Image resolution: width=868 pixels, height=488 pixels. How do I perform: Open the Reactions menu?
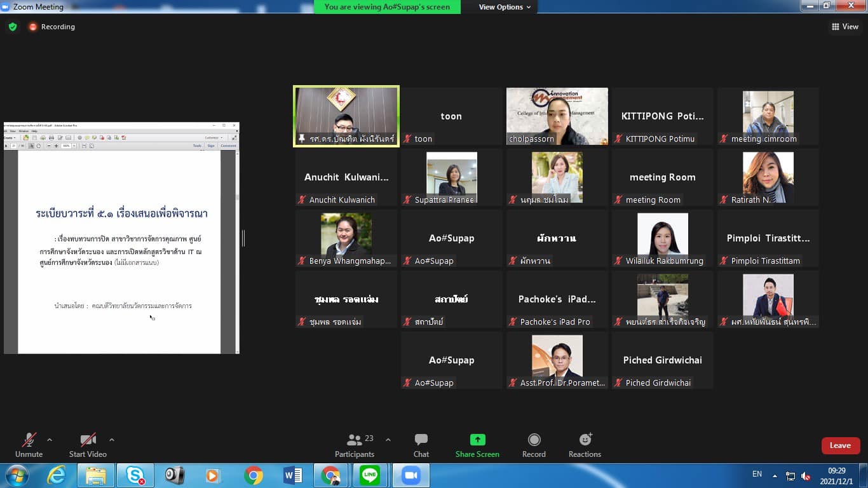point(585,445)
